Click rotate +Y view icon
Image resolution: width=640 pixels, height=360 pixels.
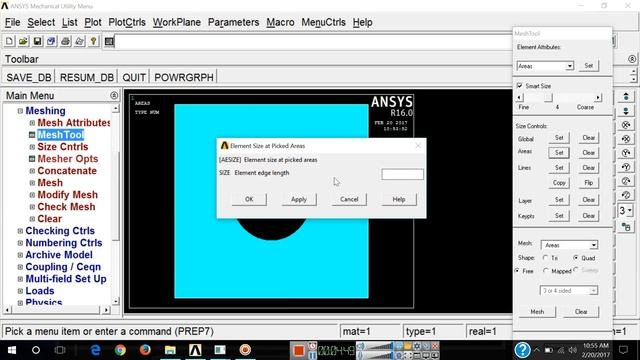click(626, 153)
